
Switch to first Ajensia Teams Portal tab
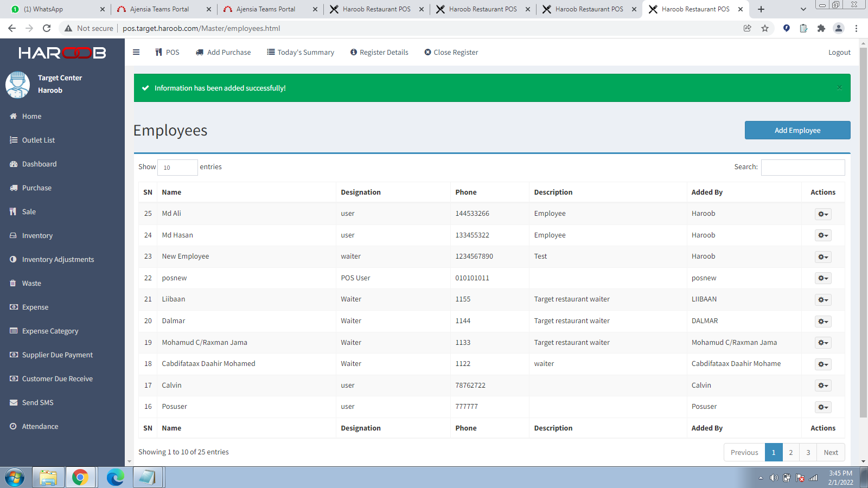click(164, 9)
